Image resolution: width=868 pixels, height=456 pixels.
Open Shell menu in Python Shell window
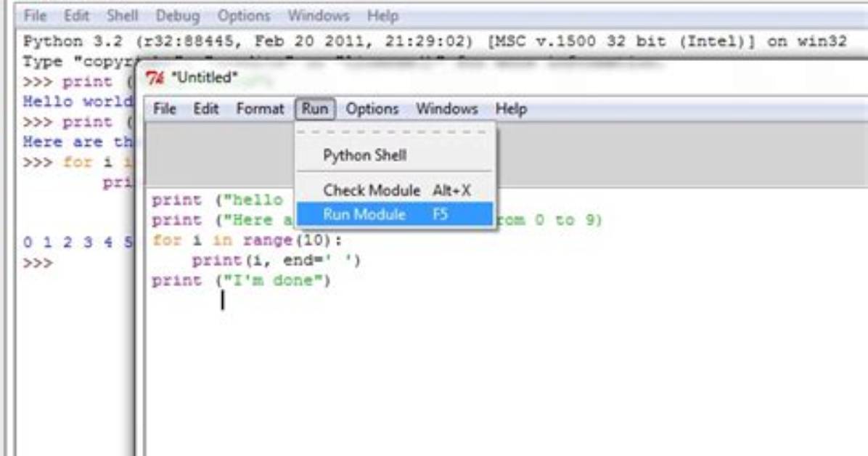[x=123, y=16]
